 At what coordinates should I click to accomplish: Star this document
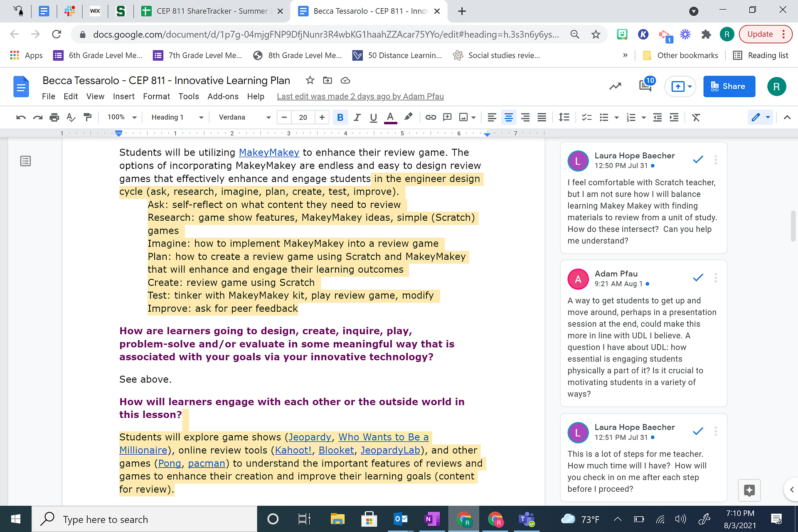coord(310,80)
